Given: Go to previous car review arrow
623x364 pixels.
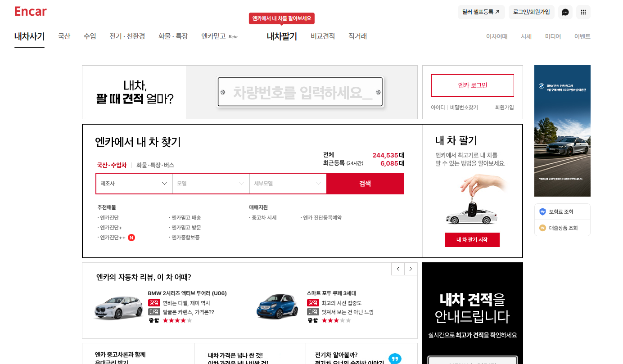Looking at the screenshot, I should (x=398, y=269).
